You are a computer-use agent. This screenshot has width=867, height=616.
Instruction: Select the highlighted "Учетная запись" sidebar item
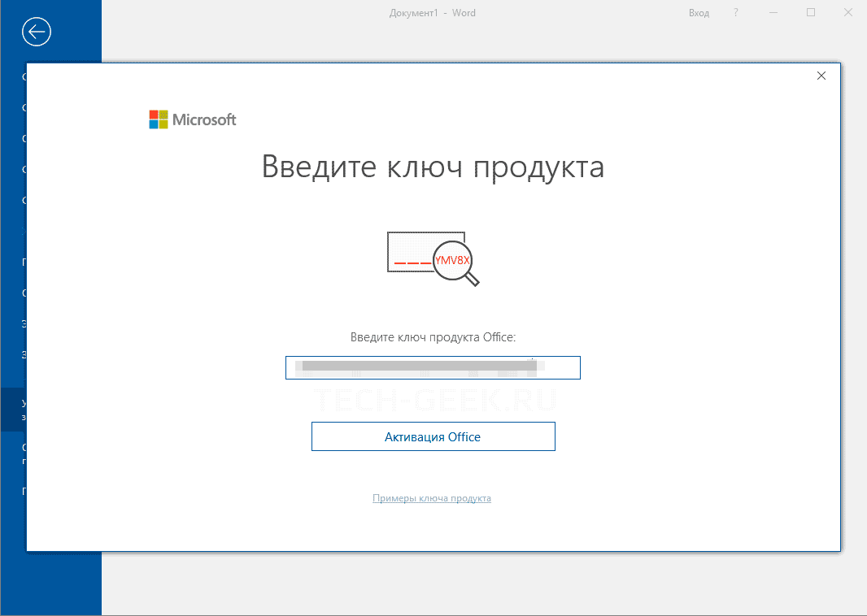(13, 409)
